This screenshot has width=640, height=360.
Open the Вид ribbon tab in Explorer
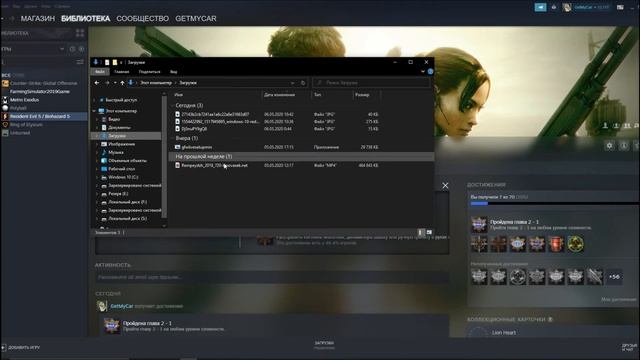tap(173, 72)
